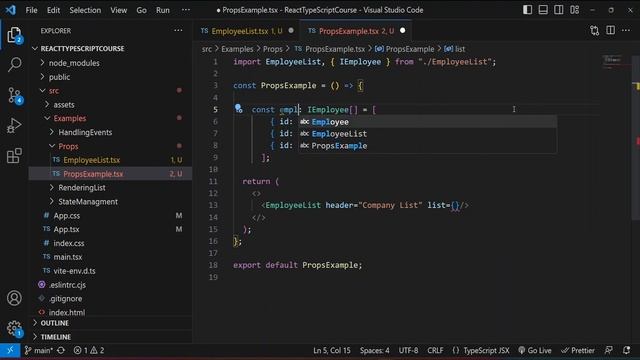The height and width of the screenshot is (360, 640).
Task: Open the Go menu
Action: [141, 10]
